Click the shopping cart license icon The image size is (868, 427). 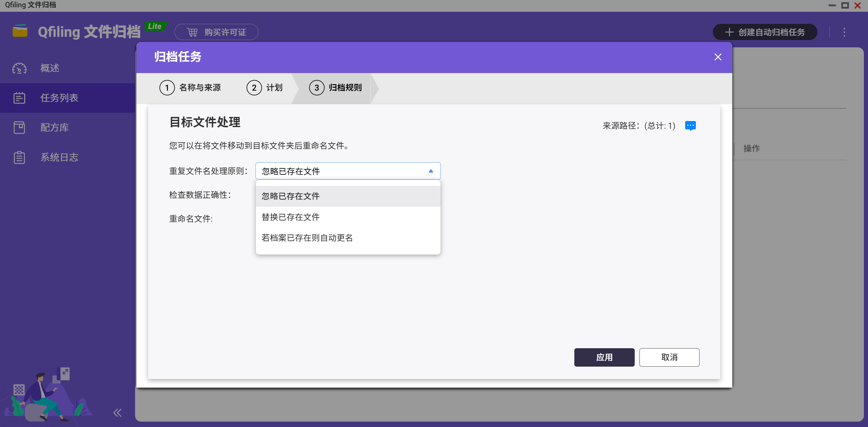[192, 32]
